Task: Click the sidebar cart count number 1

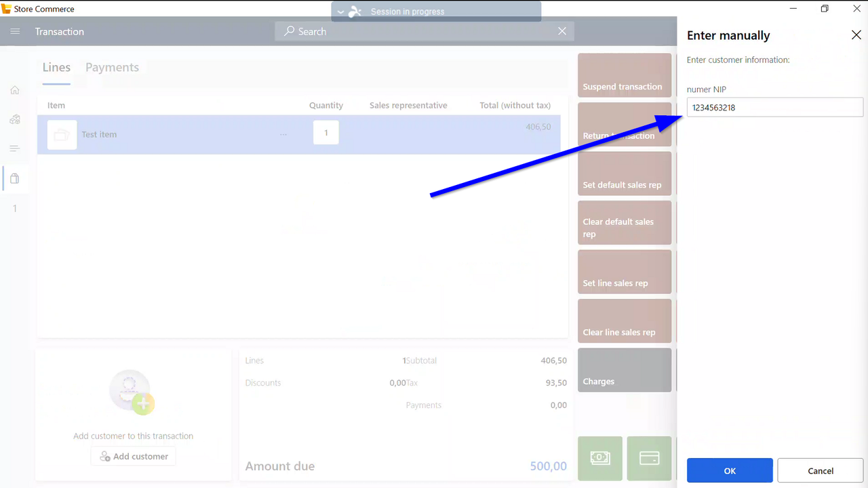Action: 15,209
